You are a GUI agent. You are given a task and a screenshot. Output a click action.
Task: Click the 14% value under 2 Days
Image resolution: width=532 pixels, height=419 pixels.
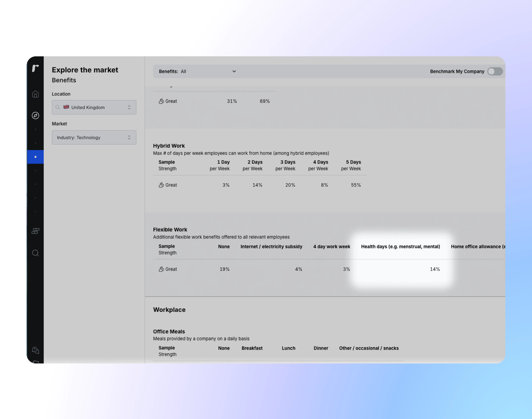pos(257,185)
